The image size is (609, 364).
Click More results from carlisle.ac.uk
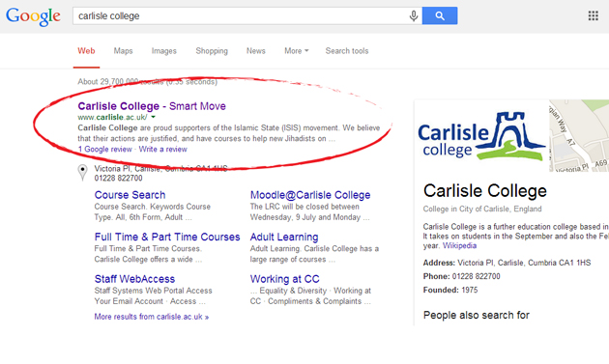click(152, 317)
